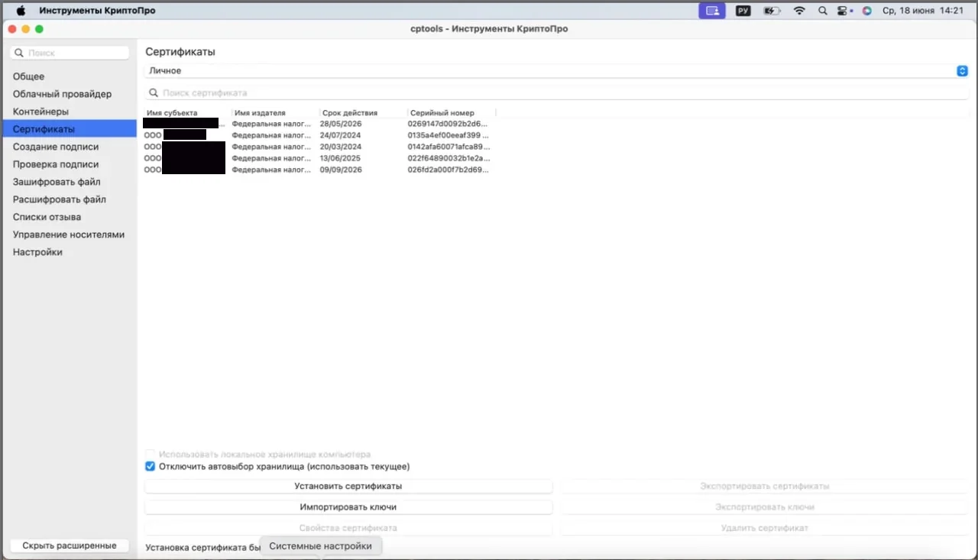The image size is (978, 560).
Task: Select Сертификаты in the sidebar
Action: click(70, 129)
